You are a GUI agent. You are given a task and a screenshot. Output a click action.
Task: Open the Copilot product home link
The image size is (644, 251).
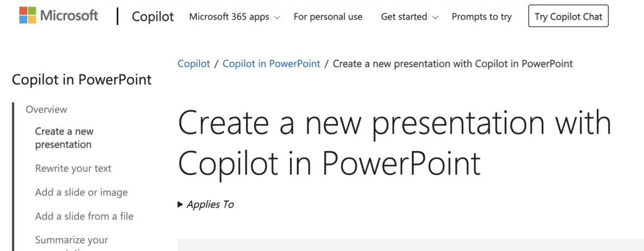[x=153, y=16]
